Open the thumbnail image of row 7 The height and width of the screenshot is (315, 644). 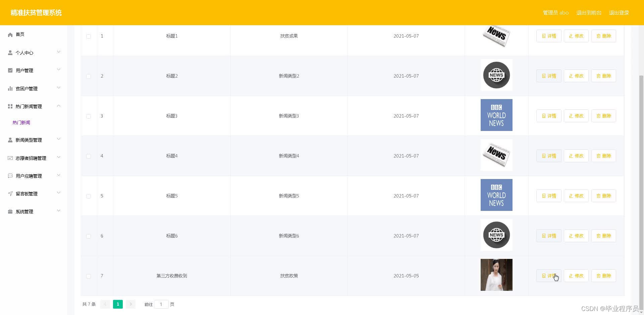pyautogui.click(x=496, y=275)
